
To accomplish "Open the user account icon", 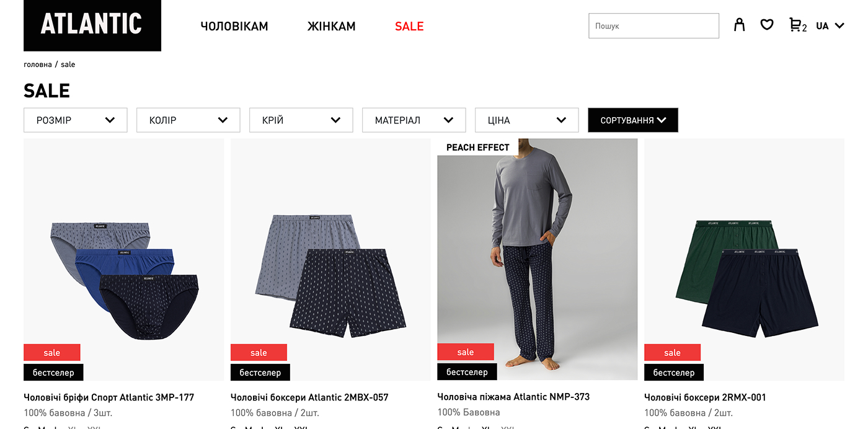I will click(x=739, y=25).
